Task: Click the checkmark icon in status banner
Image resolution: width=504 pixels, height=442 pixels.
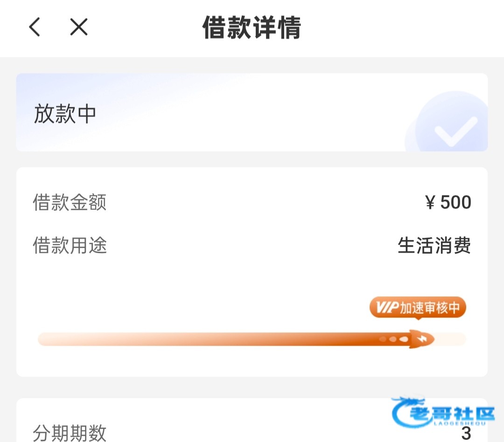Action: pyautogui.click(x=455, y=131)
